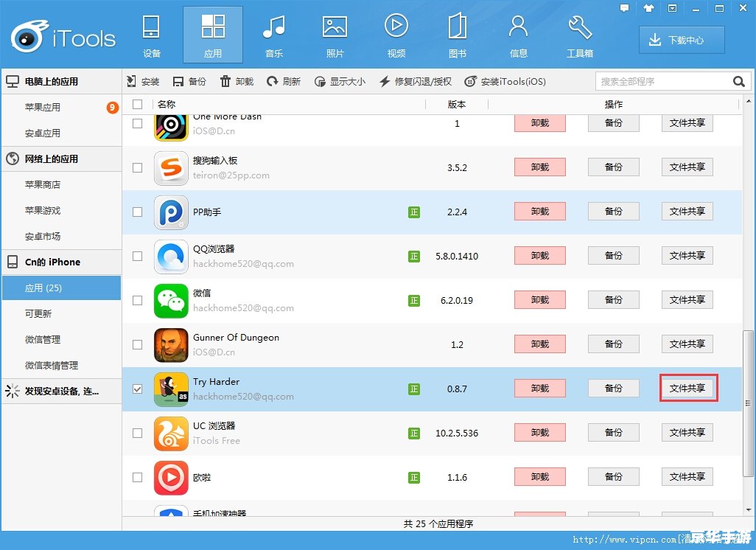Open 苹果游戏 in the sidebar
The height and width of the screenshot is (550, 756).
tap(61, 211)
